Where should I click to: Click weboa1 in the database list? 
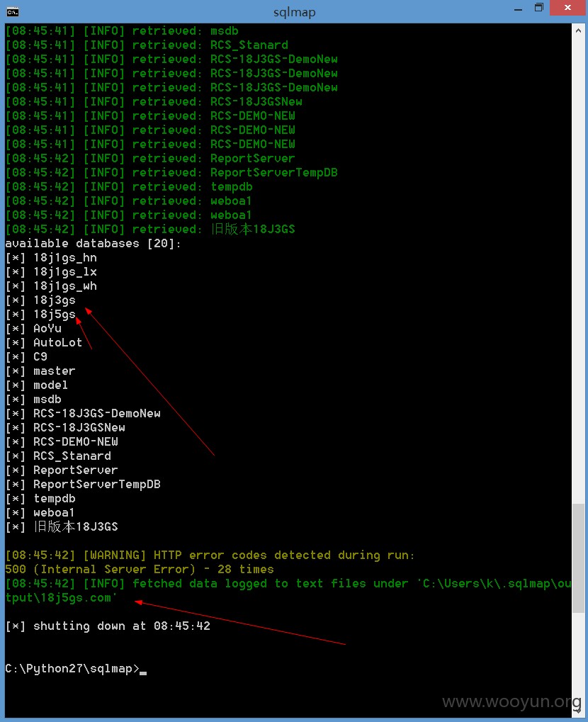pyautogui.click(x=55, y=513)
